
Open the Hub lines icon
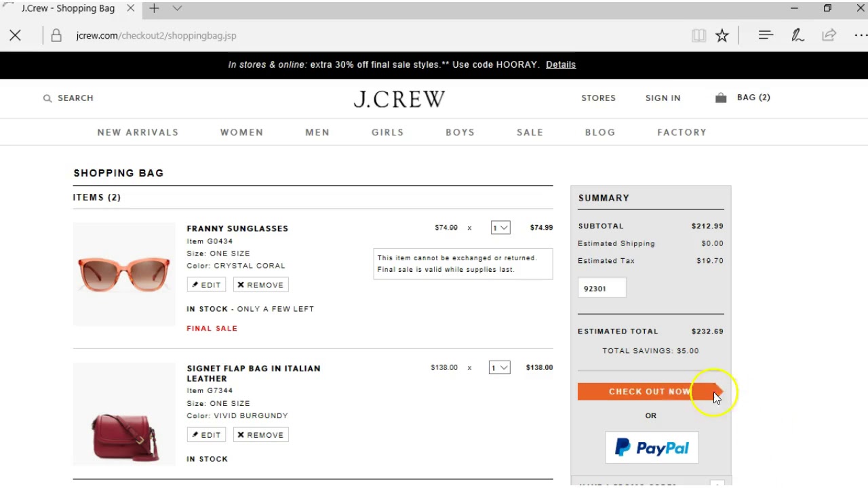[x=766, y=35]
